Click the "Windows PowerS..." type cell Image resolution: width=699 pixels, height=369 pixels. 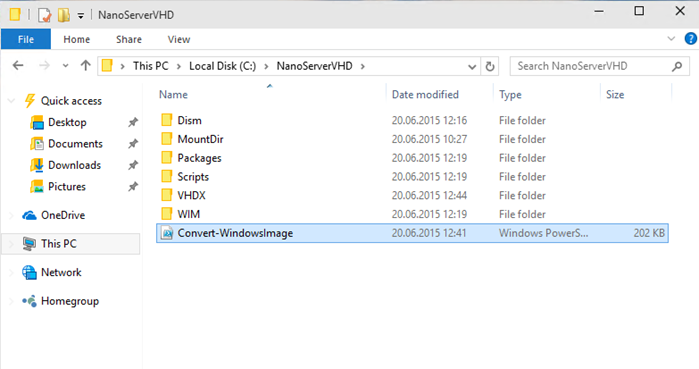[543, 233]
